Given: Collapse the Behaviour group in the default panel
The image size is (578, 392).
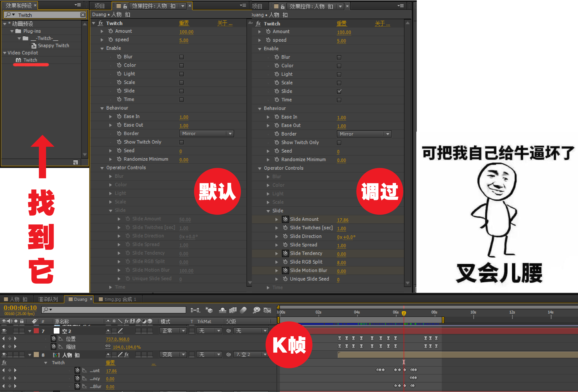Looking at the screenshot, I should click(102, 108).
